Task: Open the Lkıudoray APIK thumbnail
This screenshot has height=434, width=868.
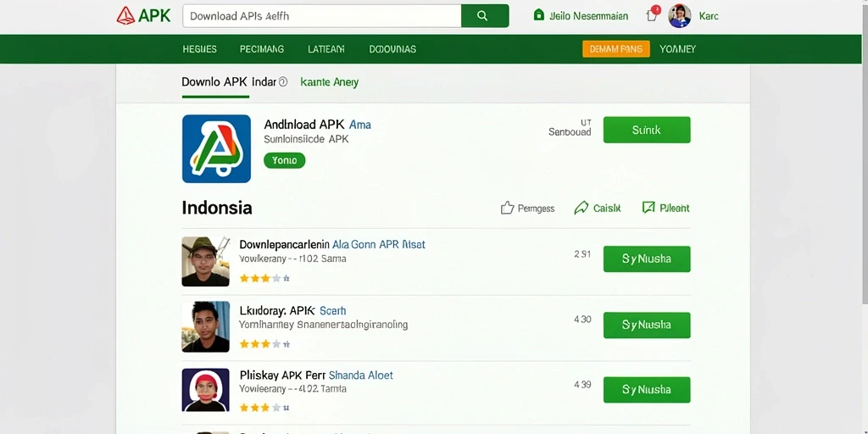Action: [x=205, y=326]
